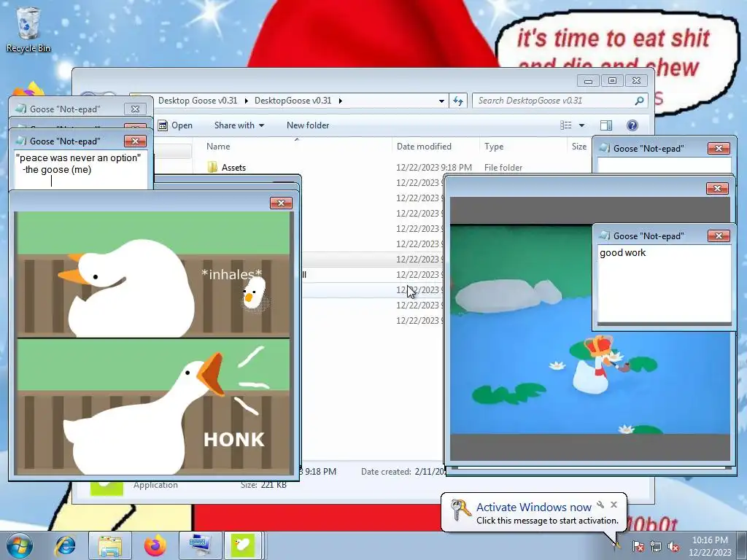Click the Desktop Goose taskbar icon
747x560 pixels.
(x=242, y=545)
